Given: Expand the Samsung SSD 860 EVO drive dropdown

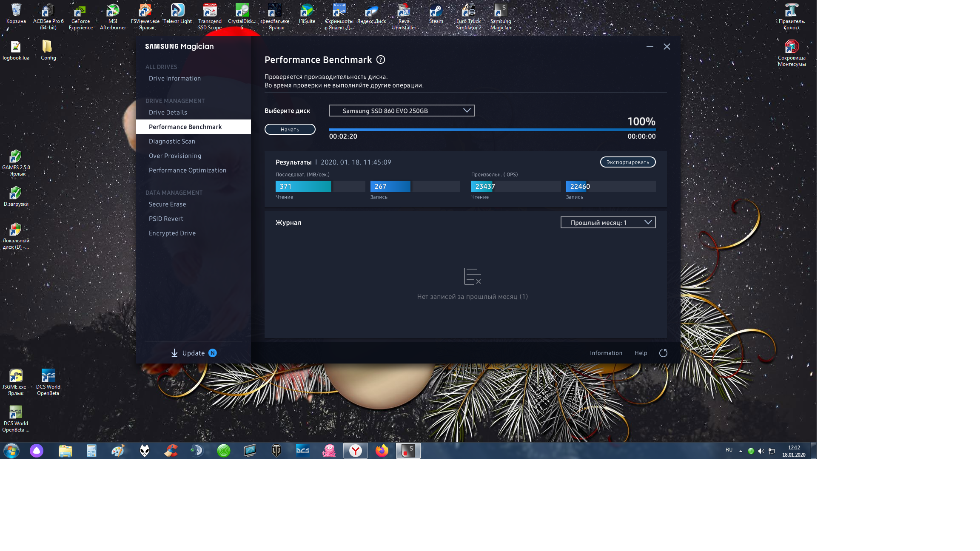Looking at the screenshot, I should [x=402, y=111].
